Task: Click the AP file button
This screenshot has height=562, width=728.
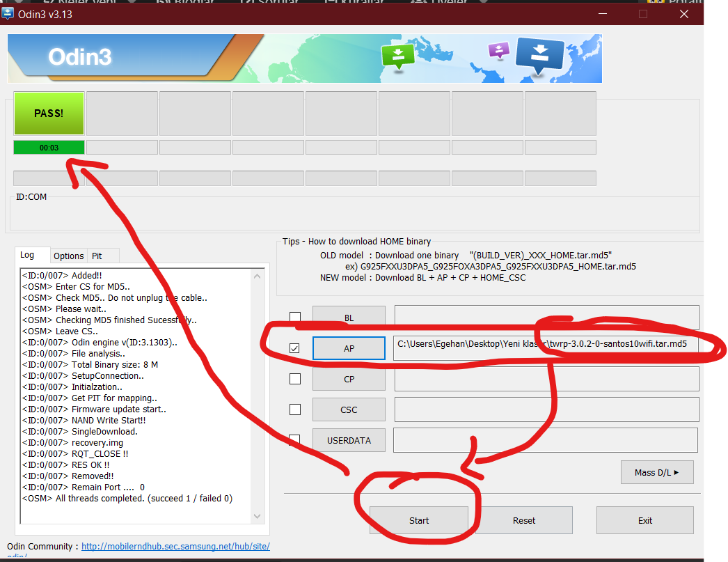Action: click(x=349, y=348)
